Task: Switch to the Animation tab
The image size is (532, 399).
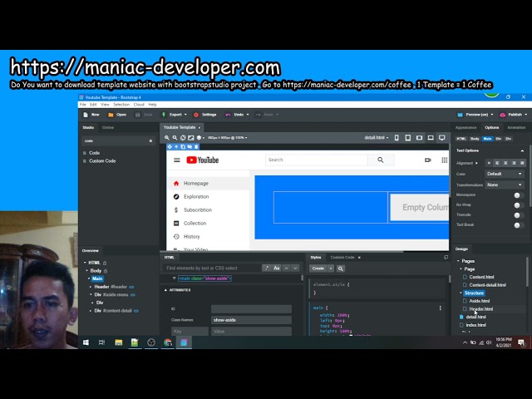Action: pos(516,127)
